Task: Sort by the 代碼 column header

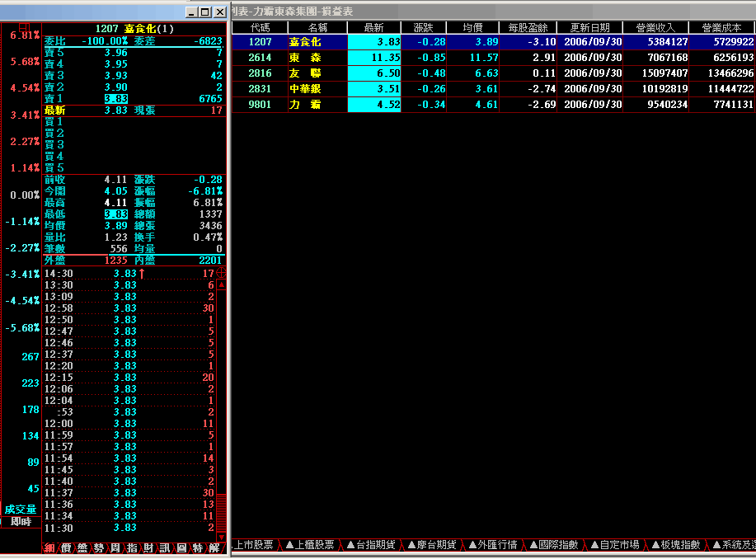Action: (260, 27)
